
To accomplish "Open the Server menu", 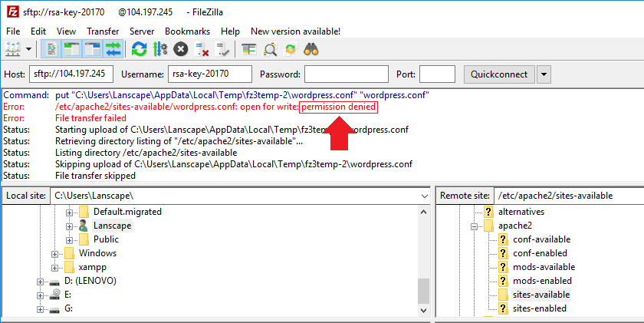I will tap(142, 31).
